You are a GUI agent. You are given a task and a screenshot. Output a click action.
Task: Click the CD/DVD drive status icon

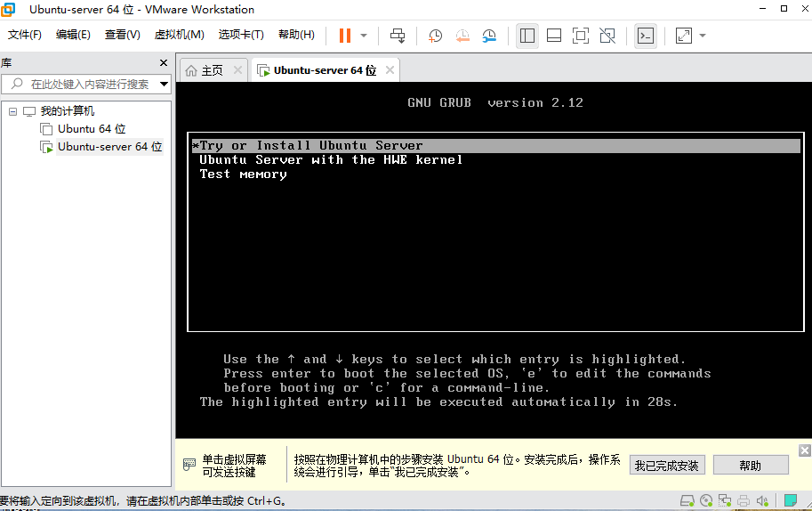pyautogui.click(x=706, y=500)
